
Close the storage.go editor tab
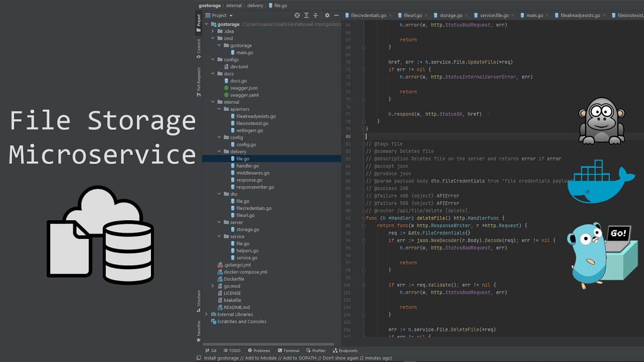point(467,16)
